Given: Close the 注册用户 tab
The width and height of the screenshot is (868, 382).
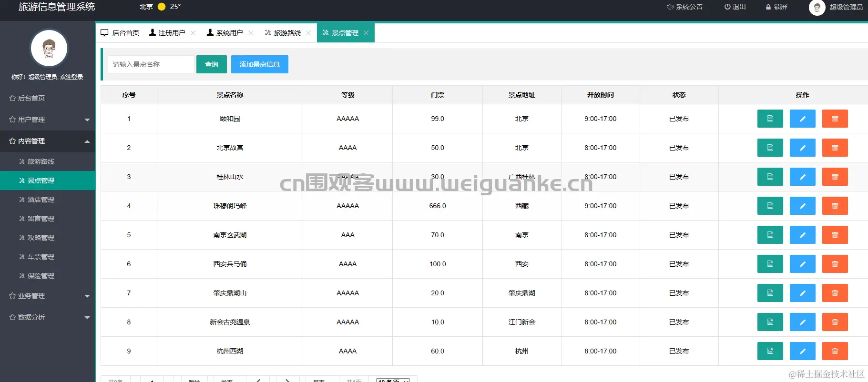Looking at the screenshot, I should pyautogui.click(x=193, y=33).
